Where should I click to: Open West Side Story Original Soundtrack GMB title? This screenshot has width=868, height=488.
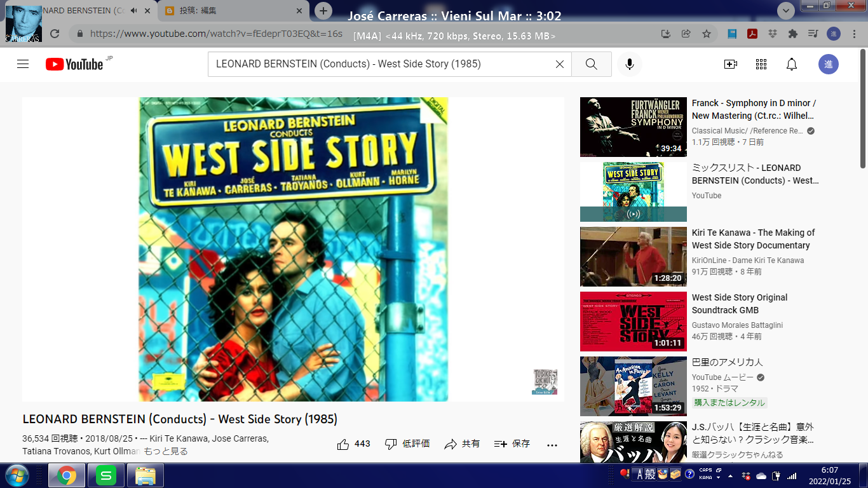click(x=740, y=304)
